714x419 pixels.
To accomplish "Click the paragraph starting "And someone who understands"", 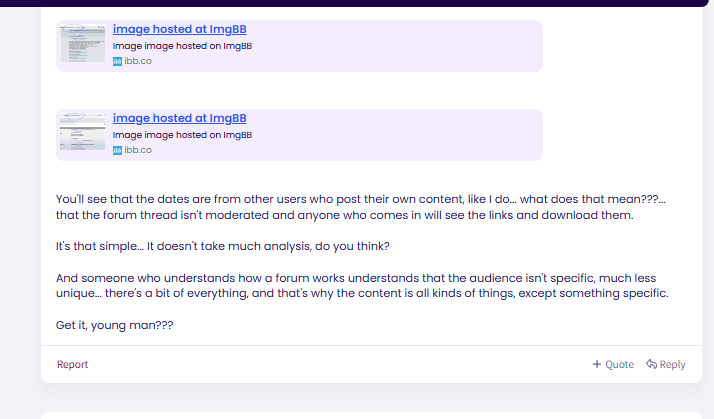I will [x=362, y=286].
